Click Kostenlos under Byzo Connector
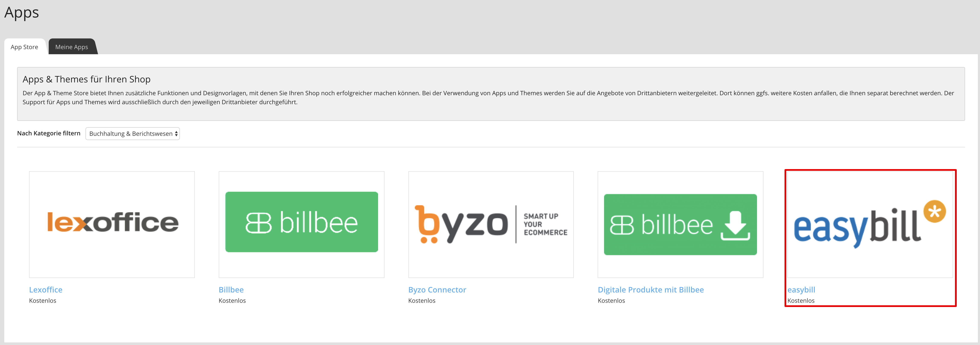The width and height of the screenshot is (980, 345). click(421, 301)
